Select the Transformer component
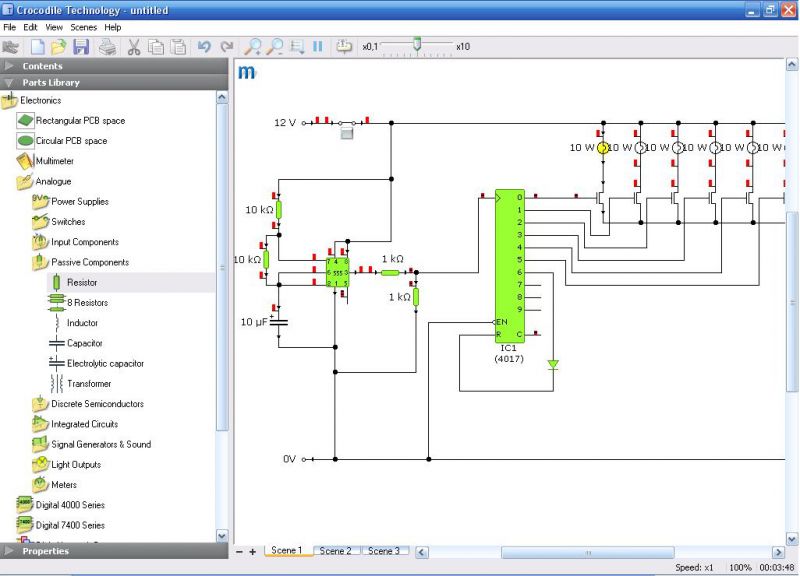This screenshot has height=576, width=800. tap(80, 384)
